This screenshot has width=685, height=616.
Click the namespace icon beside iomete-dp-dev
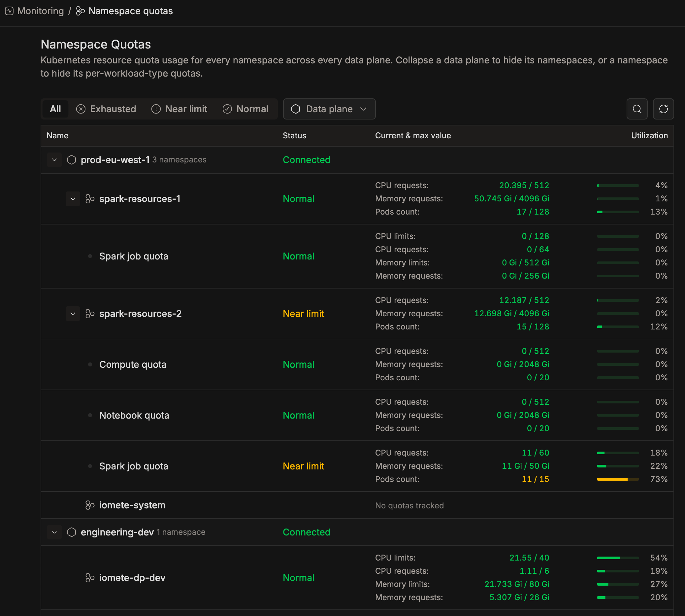90,578
